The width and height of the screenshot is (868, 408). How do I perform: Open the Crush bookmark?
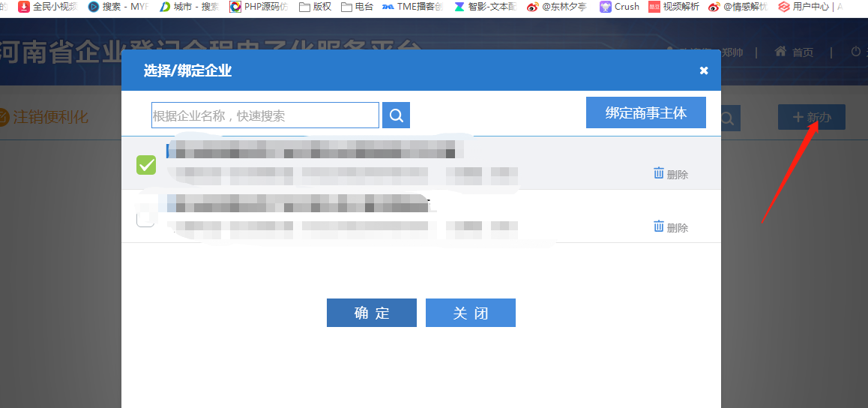coord(619,7)
